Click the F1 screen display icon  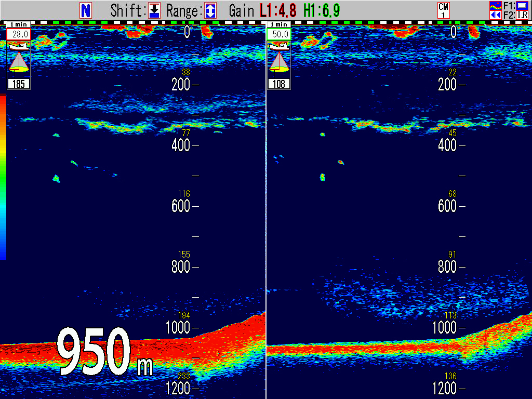[x=522, y=6]
